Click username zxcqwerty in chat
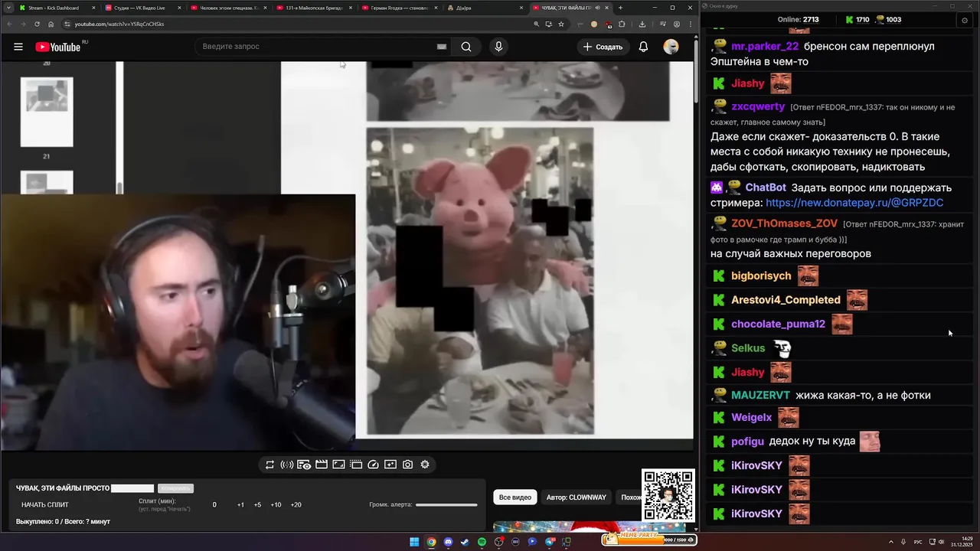 pyautogui.click(x=758, y=106)
